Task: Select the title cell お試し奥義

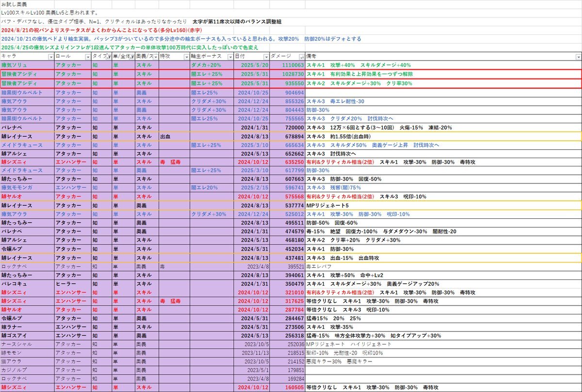Action: [13, 4]
